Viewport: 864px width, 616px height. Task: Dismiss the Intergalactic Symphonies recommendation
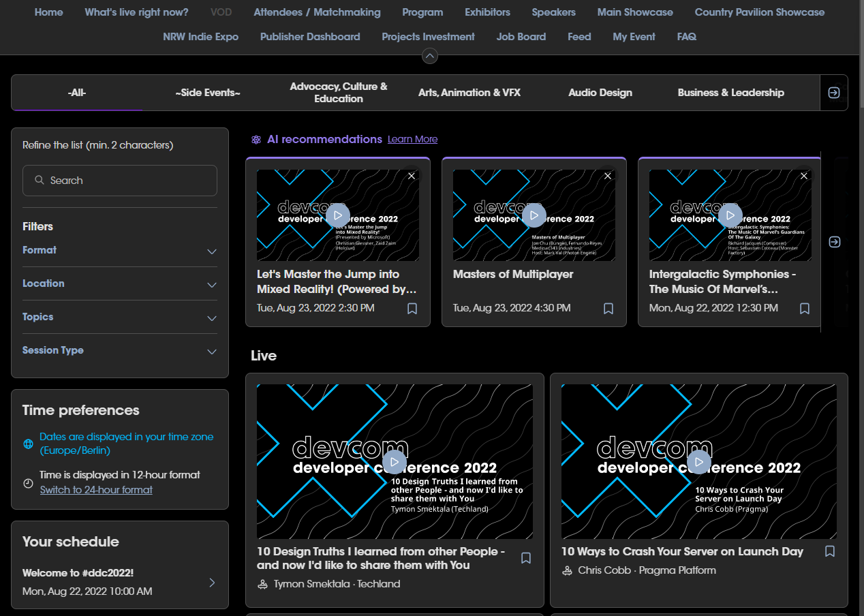[x=804, y=176]
